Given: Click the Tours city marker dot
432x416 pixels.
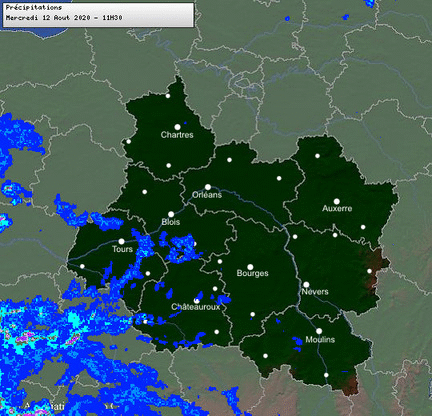Looking at the screenshot, I should [x=122, y=241].
